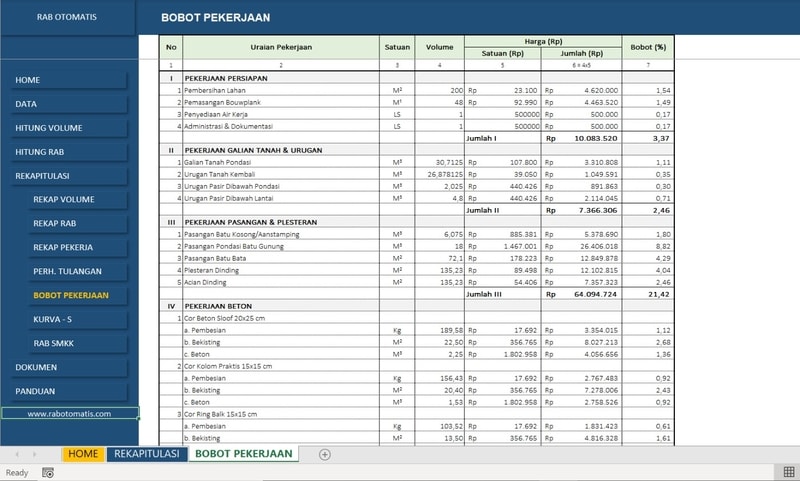800x481 pixels.
Task: Go to next sheet tab arrow
Action: pos(34,454)
